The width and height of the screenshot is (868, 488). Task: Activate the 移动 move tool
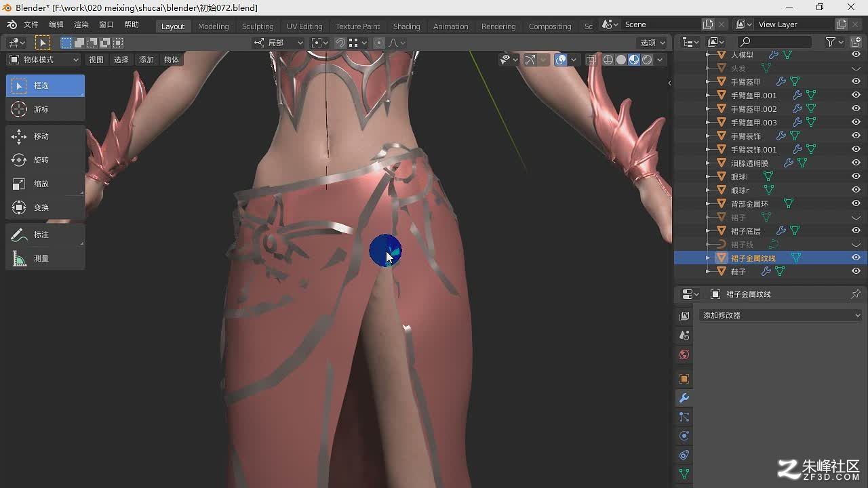click(x=45, y=136)
